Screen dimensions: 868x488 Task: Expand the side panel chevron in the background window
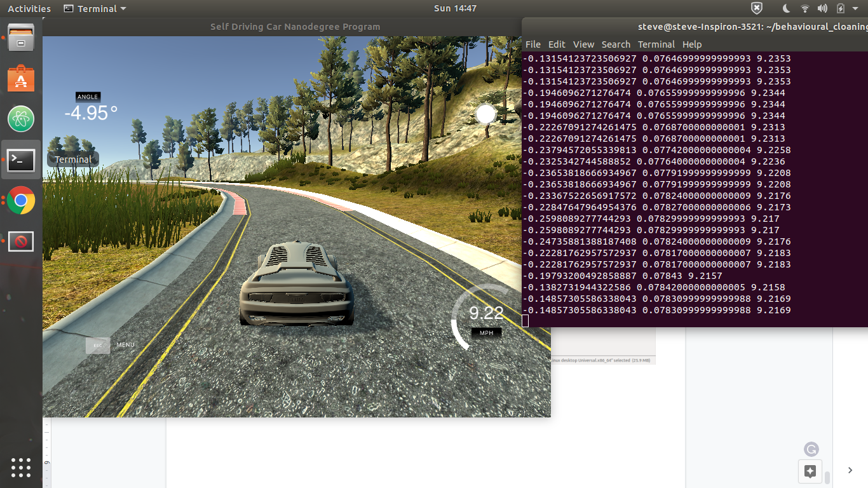coord(850,470)
